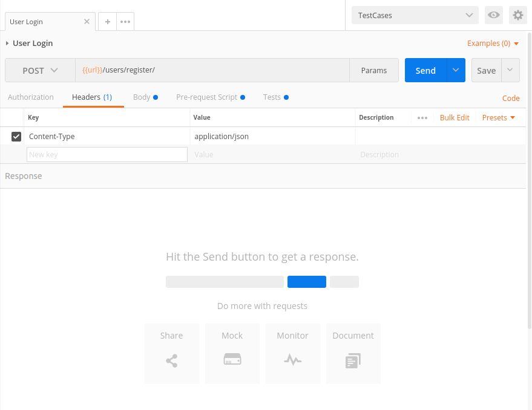532x410 pixels.
Task: Open the Save options dropdown arrow
Action: click(510, 70)
